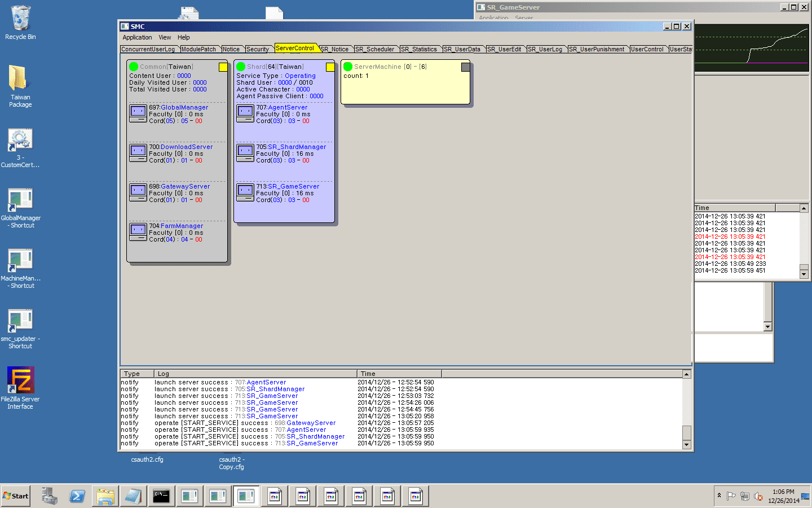Open the Application menu in SMC

click(x=137, y=37)
